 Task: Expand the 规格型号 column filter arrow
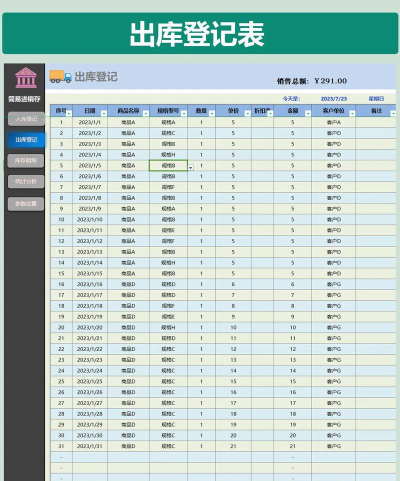(x=184, y=114)
